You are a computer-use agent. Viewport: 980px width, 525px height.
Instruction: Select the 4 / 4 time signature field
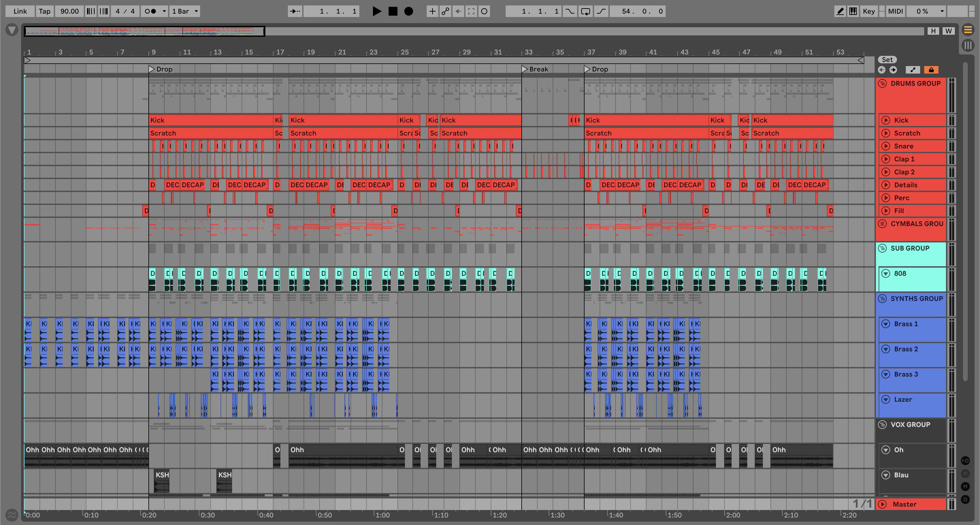click(125, 12)
